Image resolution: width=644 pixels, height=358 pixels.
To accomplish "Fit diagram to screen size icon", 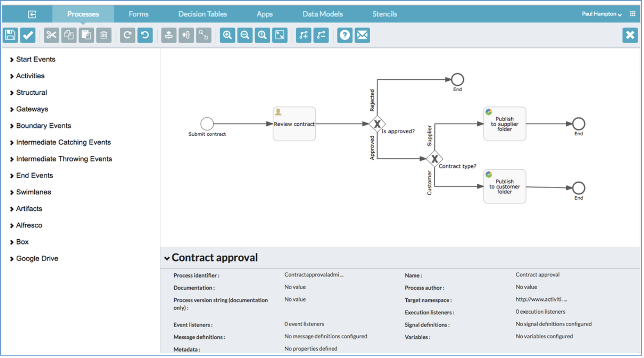I will [280, 35].
